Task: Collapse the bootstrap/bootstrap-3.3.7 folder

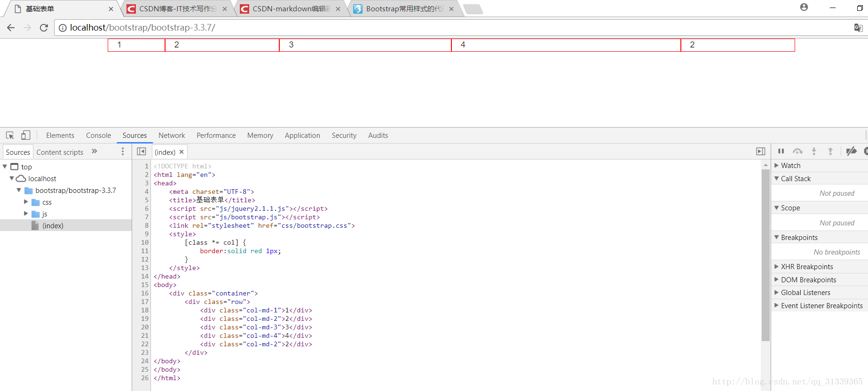Action: (x=19, y=190)
